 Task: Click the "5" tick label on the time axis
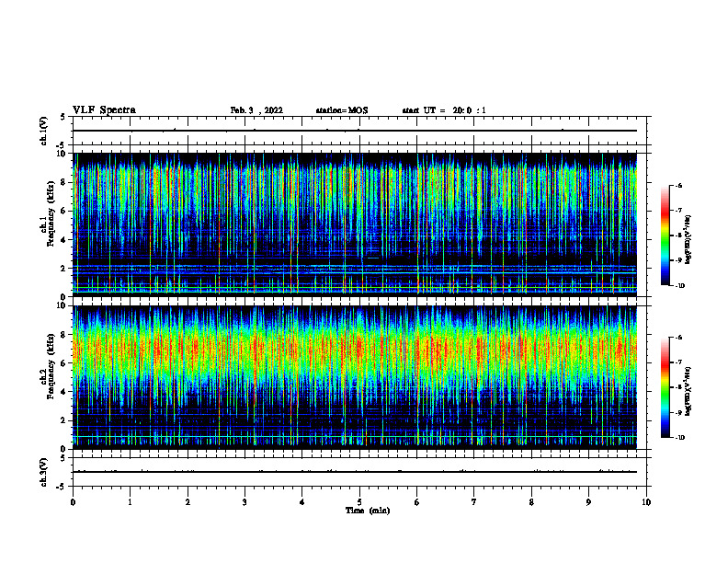pos(359,502)
